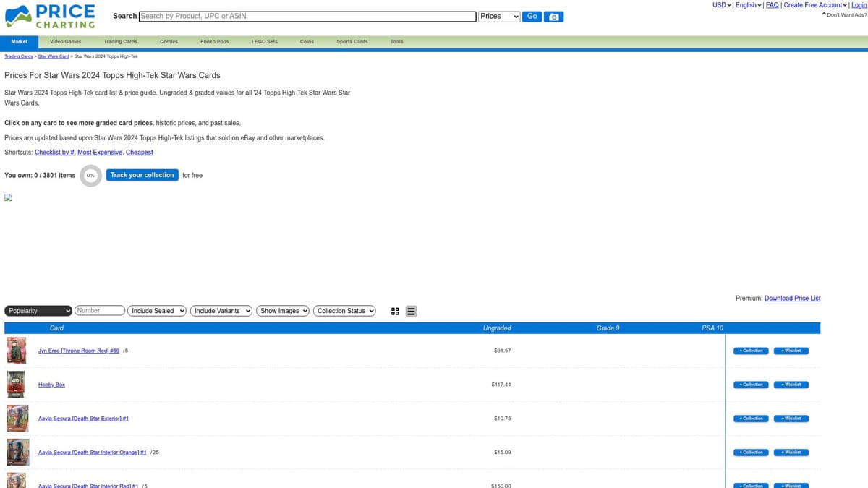Click Don't Want Ads? link
The width and height of the screenshot is (868, 488).
(x=844, y=14)
